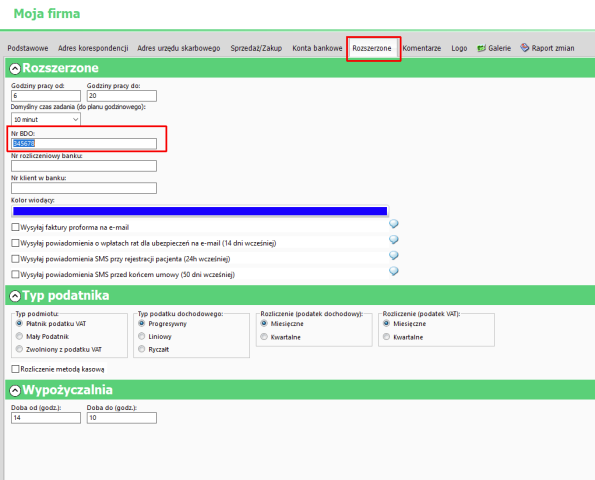
Task: Focus the Doba od (godz.) field
Action: click(x=46, y=418)
